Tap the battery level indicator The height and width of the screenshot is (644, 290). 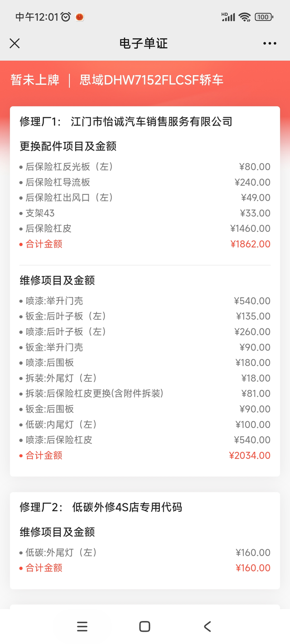point(264,17)
